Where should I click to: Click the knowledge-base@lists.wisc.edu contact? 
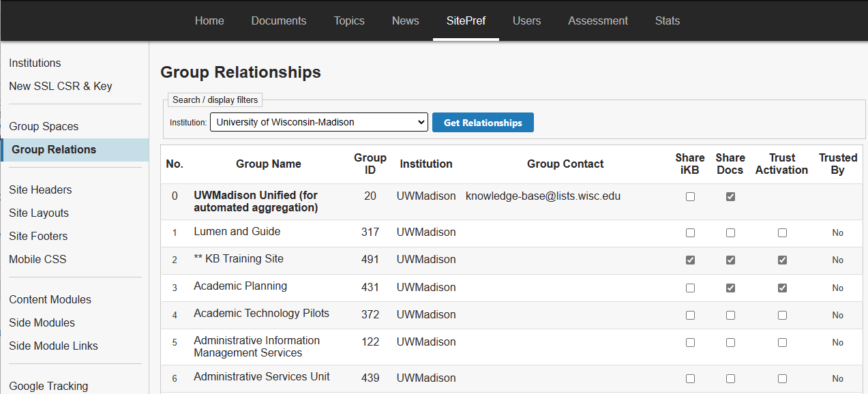pos(543,196)
